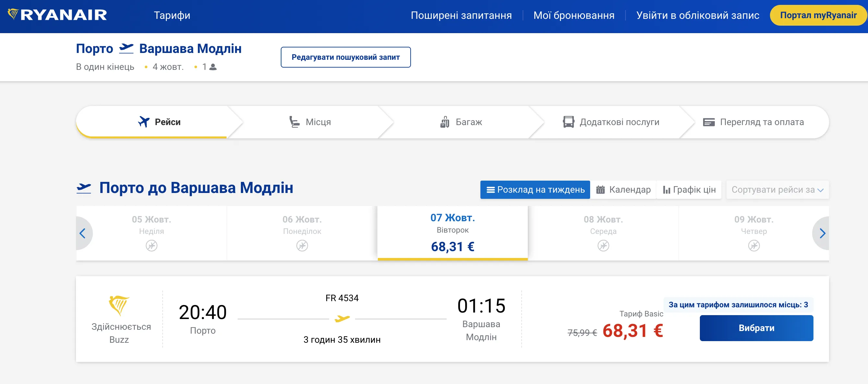This screenshot has width=868, height=384.
Task: Select the plane icon on the Рейси step
Action: tap(144, 122)
